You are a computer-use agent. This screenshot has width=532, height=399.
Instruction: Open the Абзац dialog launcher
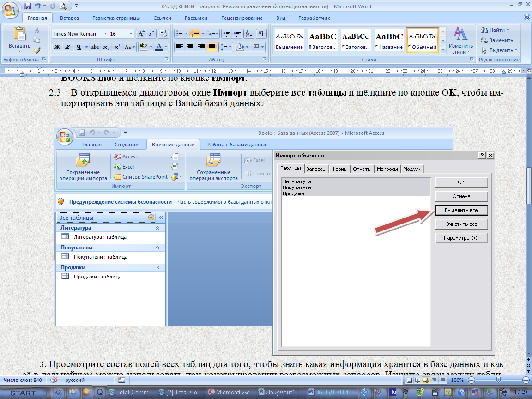tap(264, 60)
